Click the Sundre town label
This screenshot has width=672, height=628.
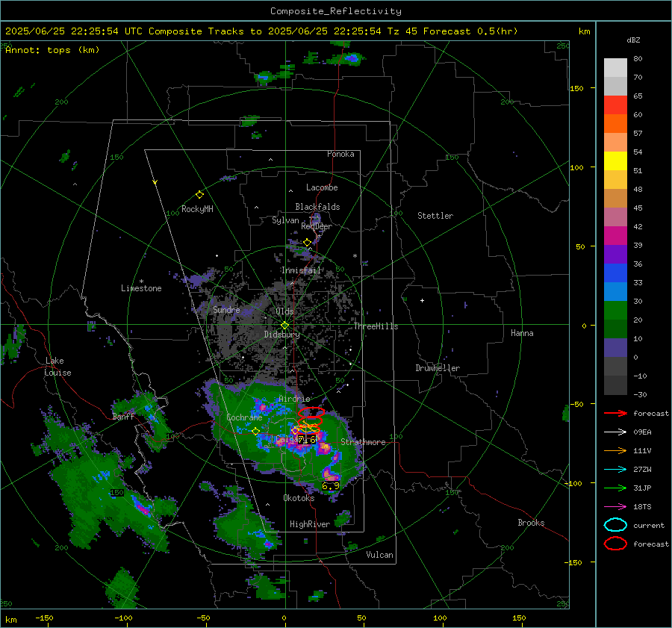coord(226,309)
